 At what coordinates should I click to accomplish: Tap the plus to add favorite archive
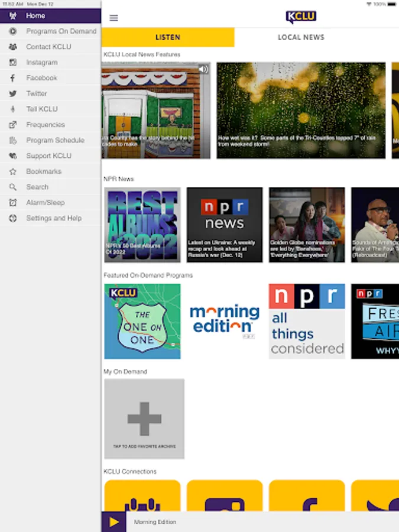[144, 419]
